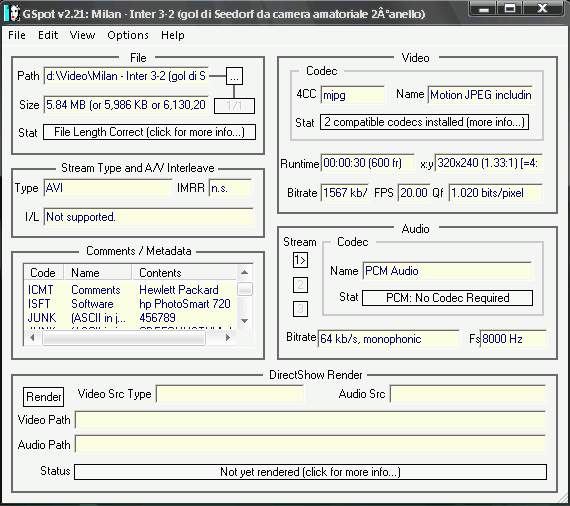The height and width of the screenshot is (506, 570).
Task: Select the ISFT Software row
Action: [130, 304]
